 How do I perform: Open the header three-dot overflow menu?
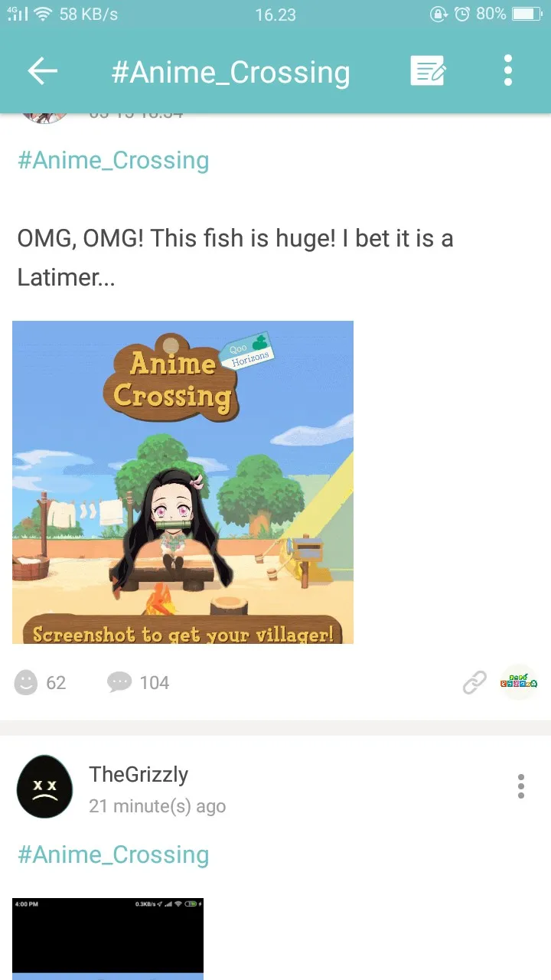coord(508,71)
